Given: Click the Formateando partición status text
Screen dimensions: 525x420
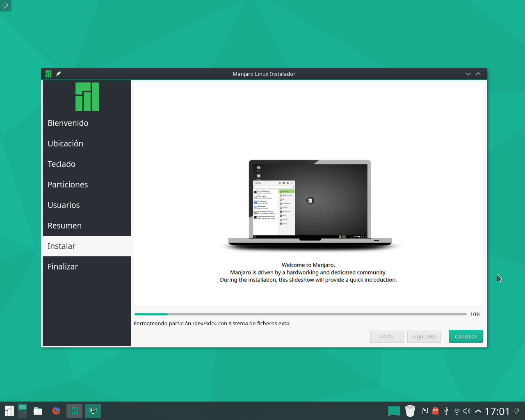Looking at the screenshot, I should pyautogui.click(x=212, y=323).
